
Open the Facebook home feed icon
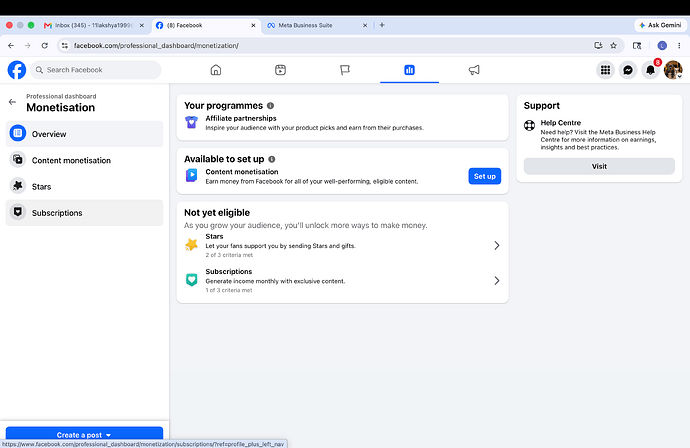pos(216,70)
